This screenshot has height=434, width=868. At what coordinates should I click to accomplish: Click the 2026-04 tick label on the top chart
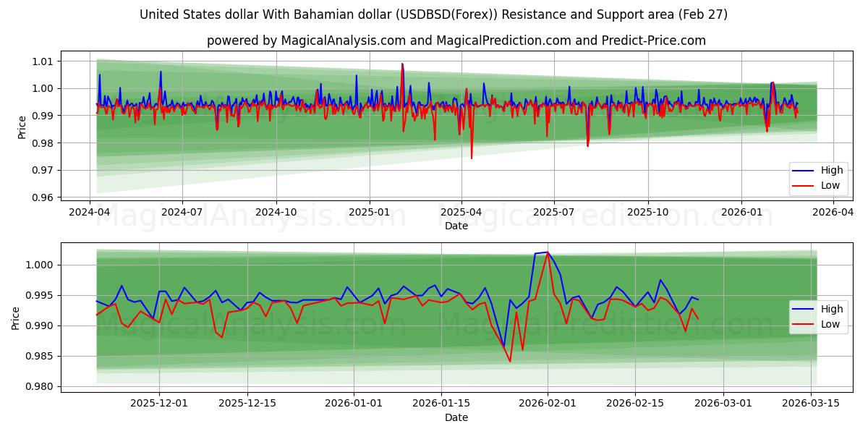coord(833,212)
